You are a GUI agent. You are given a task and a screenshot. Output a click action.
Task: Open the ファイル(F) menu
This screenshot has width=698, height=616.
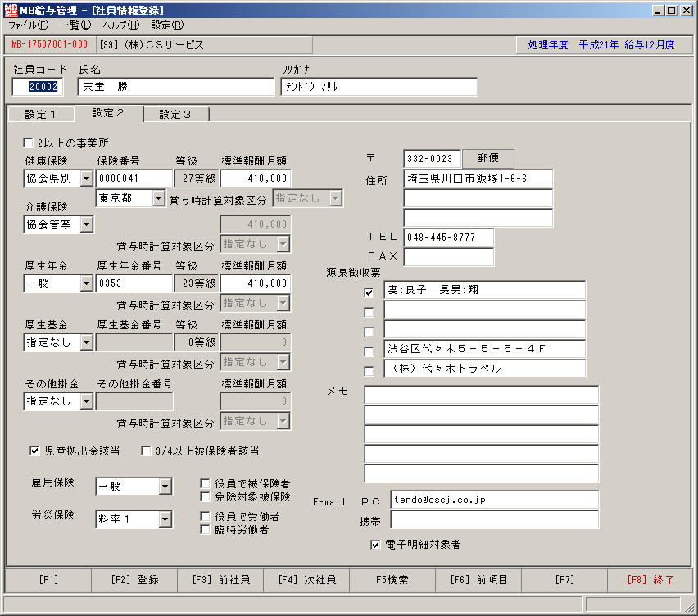coord(28,25)
